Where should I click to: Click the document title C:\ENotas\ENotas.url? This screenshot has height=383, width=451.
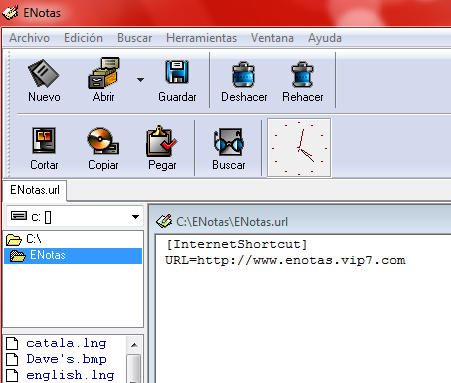(x=232, y=222)
